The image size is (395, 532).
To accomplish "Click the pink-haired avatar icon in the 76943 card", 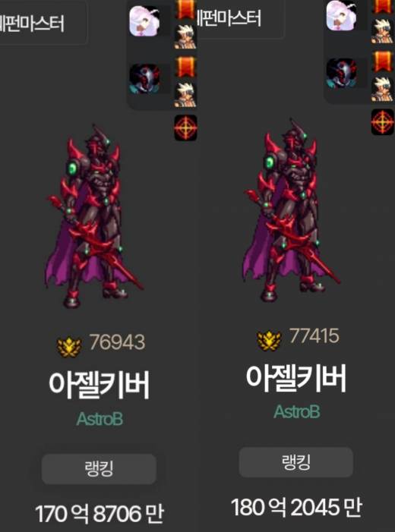I will pyautogui.click(x=144, y=21).
